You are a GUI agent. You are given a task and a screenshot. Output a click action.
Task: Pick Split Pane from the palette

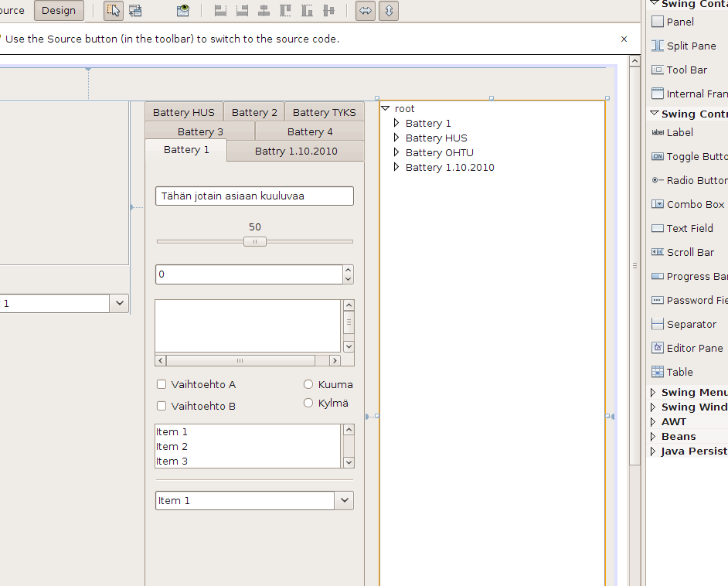683,46
